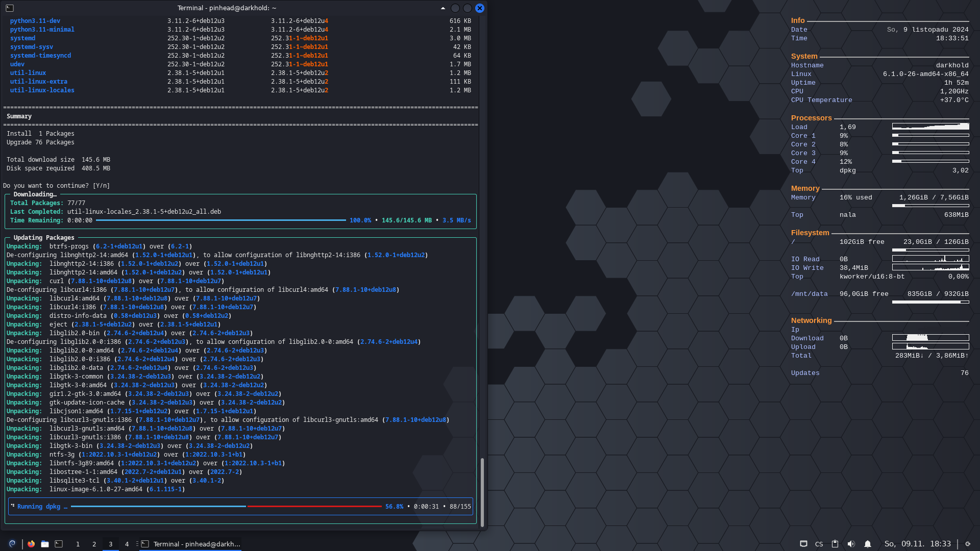Click the IO Write activity graph
Viewport: 980px width, 551px height.
click(930, 267)
